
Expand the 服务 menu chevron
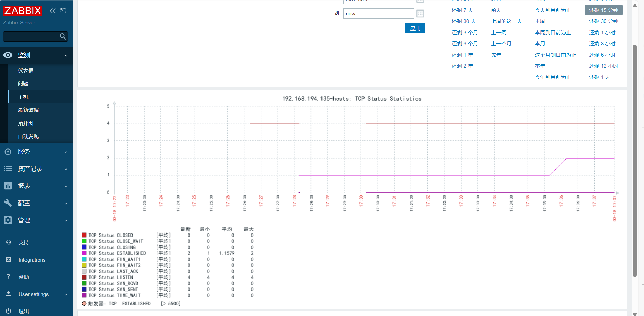coord(66,152)
